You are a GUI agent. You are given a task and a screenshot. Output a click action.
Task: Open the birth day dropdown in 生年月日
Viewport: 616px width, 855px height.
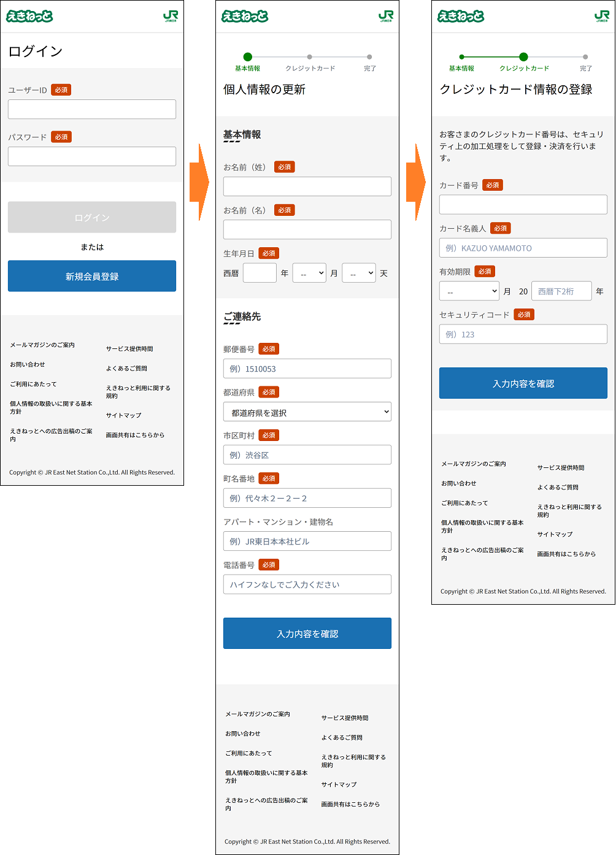coord(358,273)
